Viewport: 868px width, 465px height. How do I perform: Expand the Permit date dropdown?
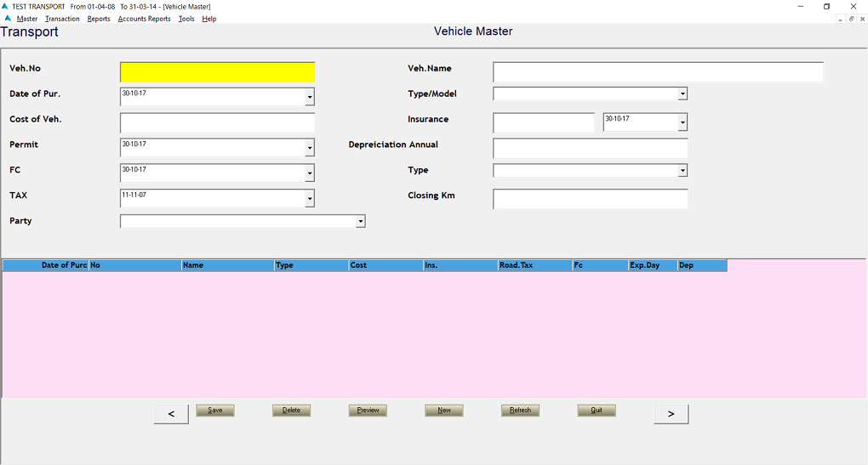point(310,149)
